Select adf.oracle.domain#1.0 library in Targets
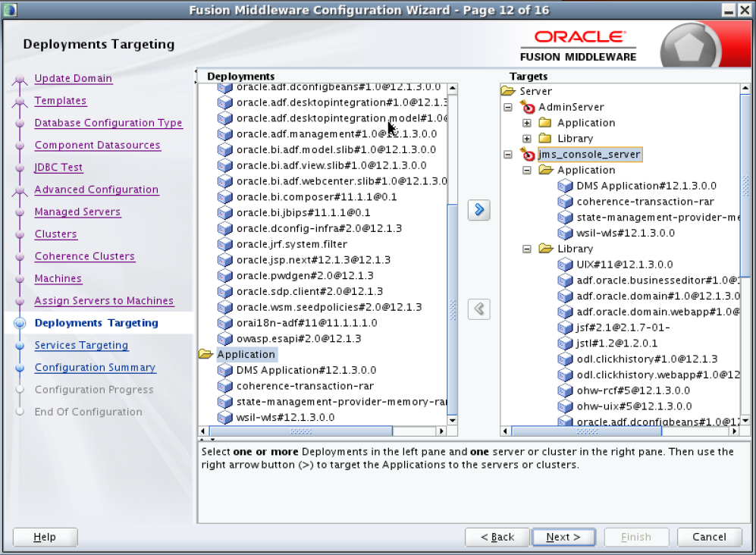The height and width of the screenshot is (555, 756). tap(658, 296)
